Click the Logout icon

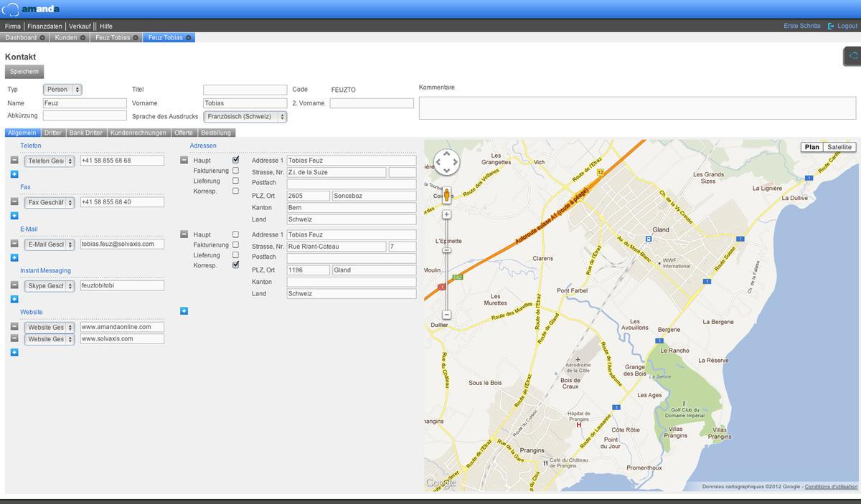tap(831, 26)
